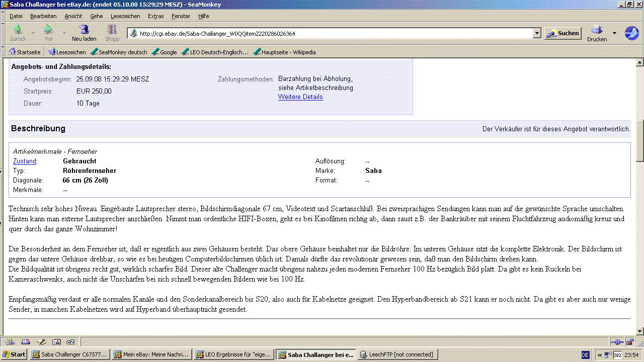Image resolution: width=644 pixels, height=362 pixels.
Task: Collapse the navigation toolbar grippy
Action: [x=3, y=33]
